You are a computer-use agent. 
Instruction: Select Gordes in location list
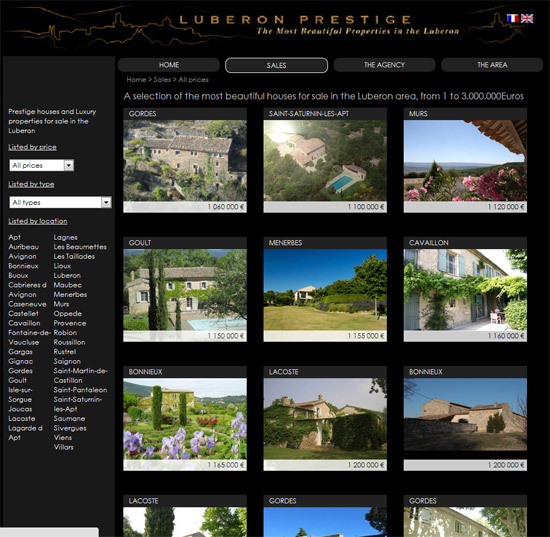(20, 371)
